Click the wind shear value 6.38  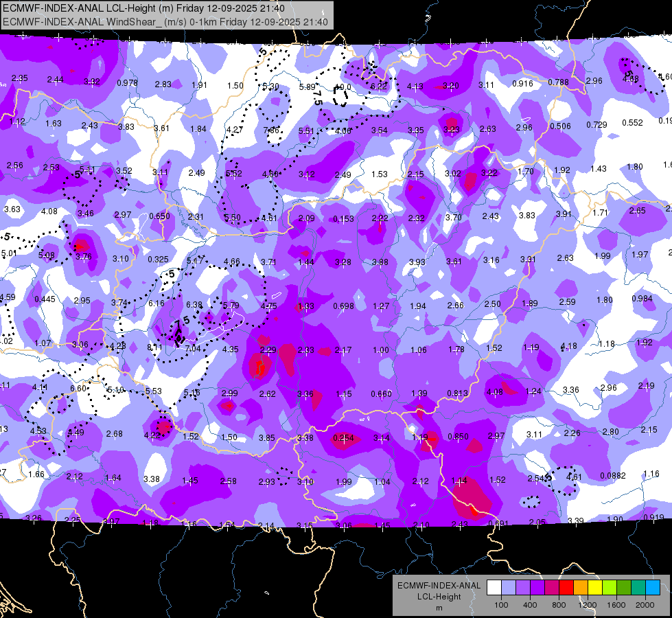pyautogui.click(x=194, y=305)
